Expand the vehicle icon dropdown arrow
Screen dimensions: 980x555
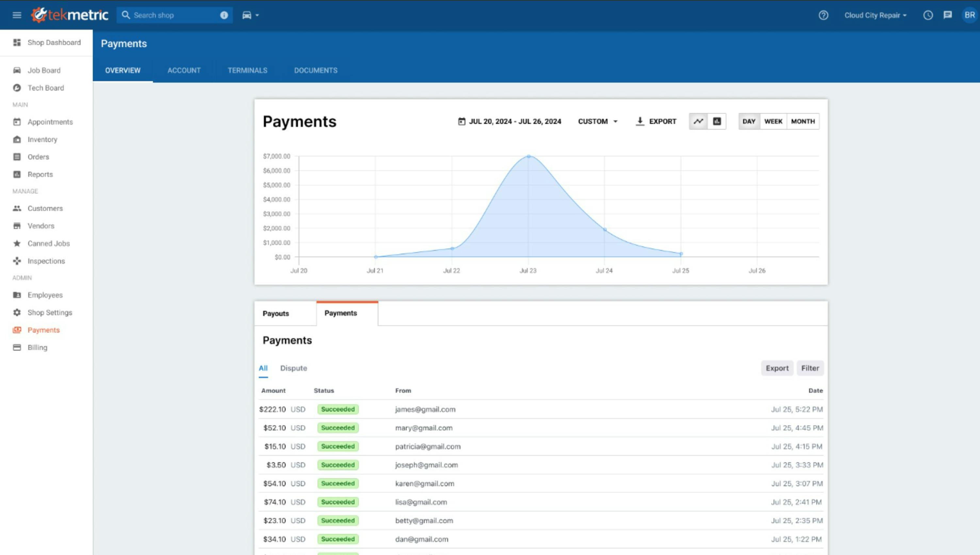click(x=257, y=15)
